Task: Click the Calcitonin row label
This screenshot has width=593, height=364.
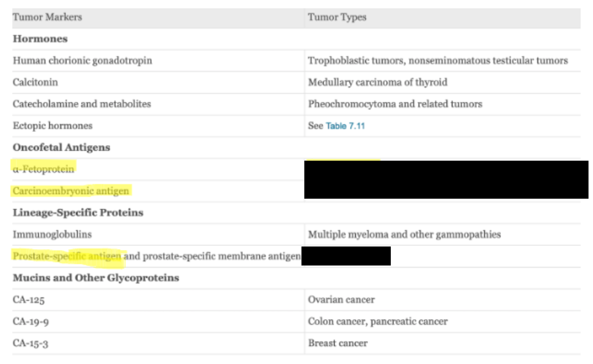Action: (x=35, y=82)
